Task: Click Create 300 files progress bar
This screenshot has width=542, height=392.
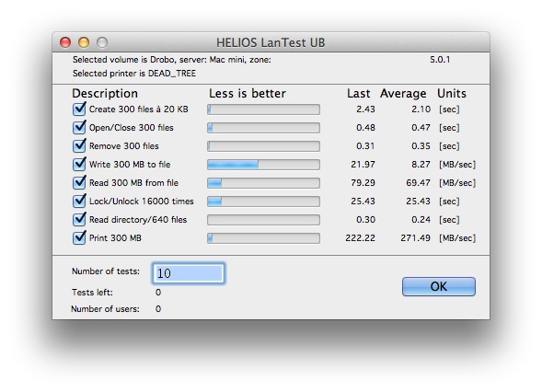Action: 263,110
